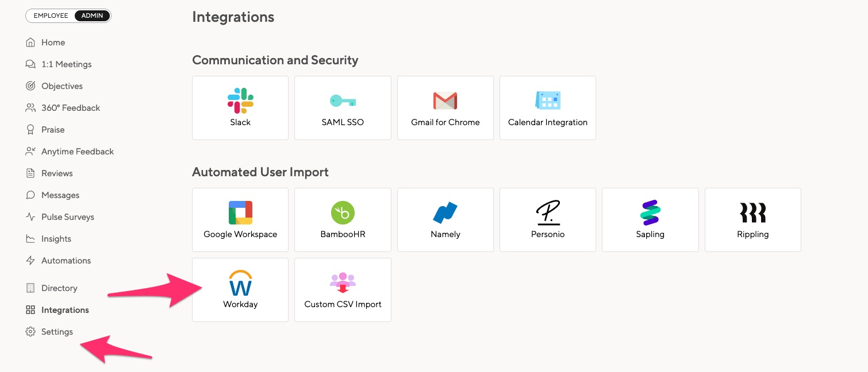The height and width of the screenshot is (372, 868).
Task: Open the Sapling integration
Action: 650,219
